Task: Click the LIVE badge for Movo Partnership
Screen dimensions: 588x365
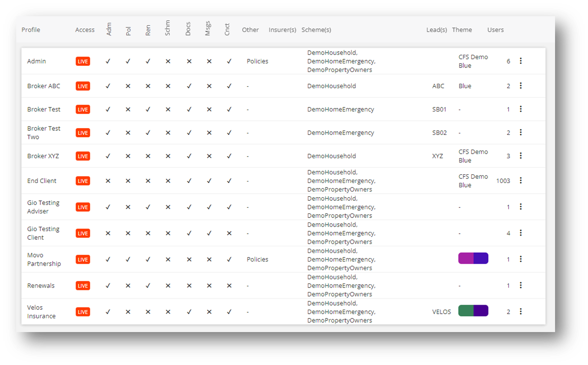Action: click(83, 259)
